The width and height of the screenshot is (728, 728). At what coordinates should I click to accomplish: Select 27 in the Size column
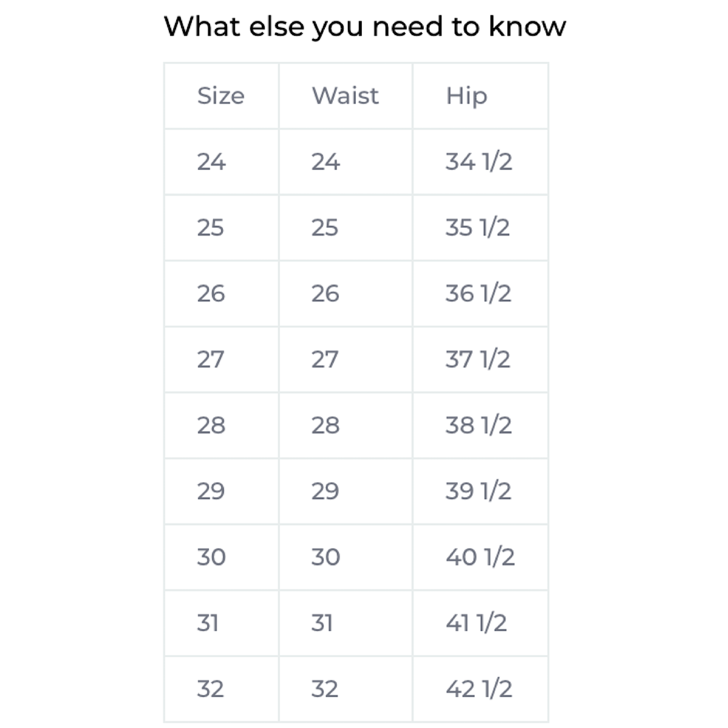(210, 360)
